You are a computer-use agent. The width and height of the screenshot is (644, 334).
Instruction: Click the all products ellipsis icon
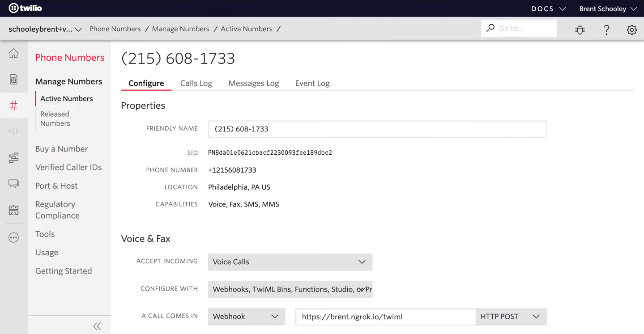pos(13,238)
